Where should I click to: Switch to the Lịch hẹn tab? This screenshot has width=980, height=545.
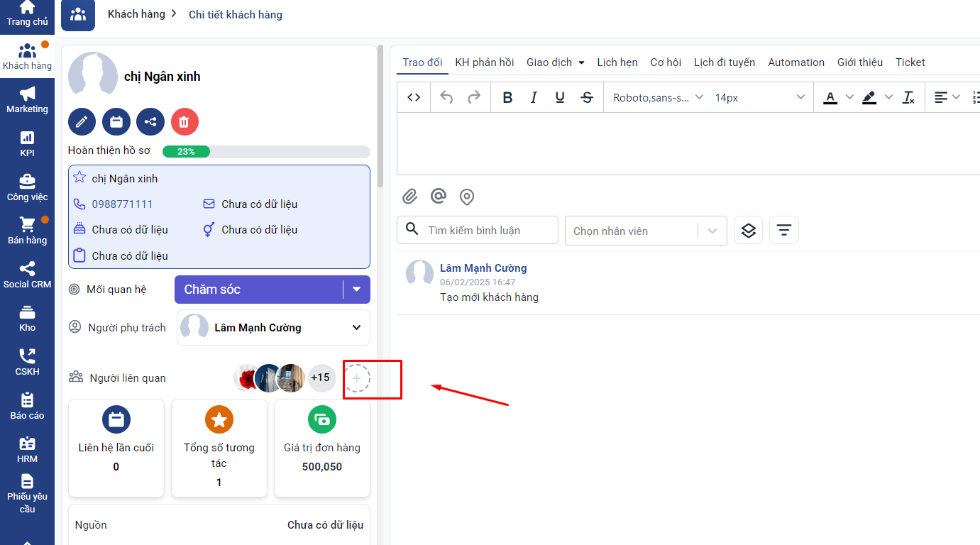coord(617,62)
